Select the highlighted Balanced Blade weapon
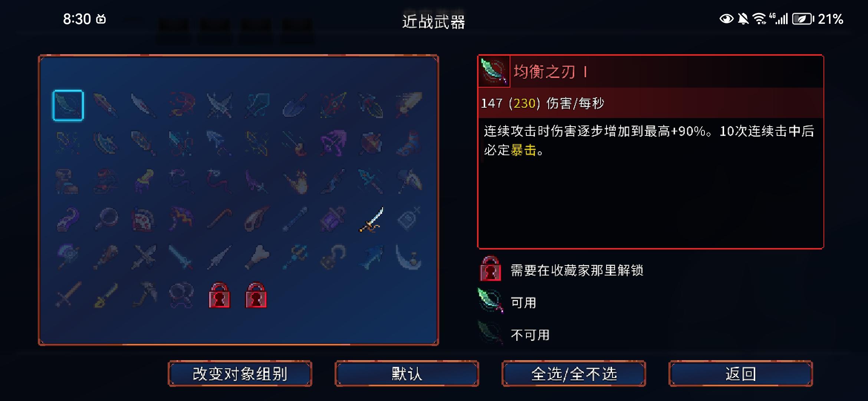 [68, 105]
